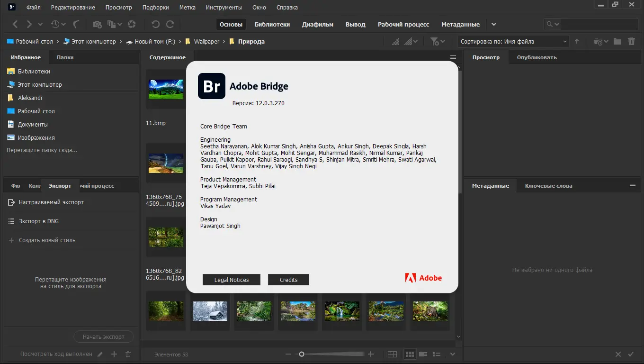
Task: Open the Content panel hamburger menu
Action: 453,57
